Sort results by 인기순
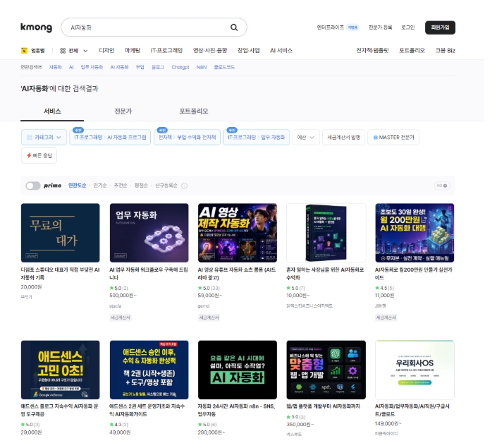 (x=100, y=186)
